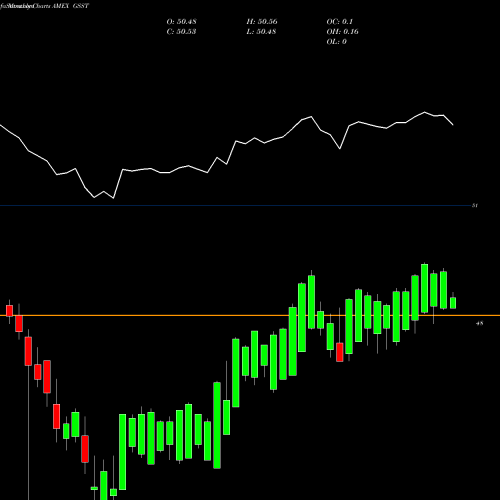
Task: Click the OH: 0.16 readout
Action: [342, 32]
